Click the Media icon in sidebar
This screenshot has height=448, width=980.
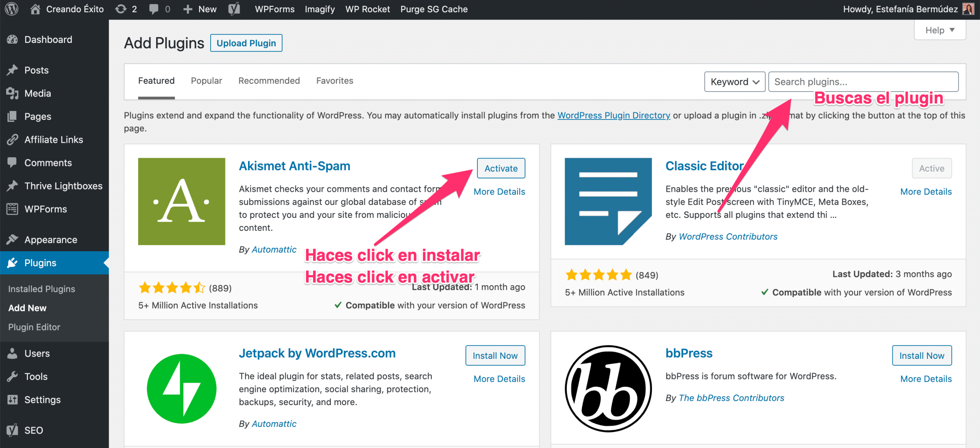[12, 93]
